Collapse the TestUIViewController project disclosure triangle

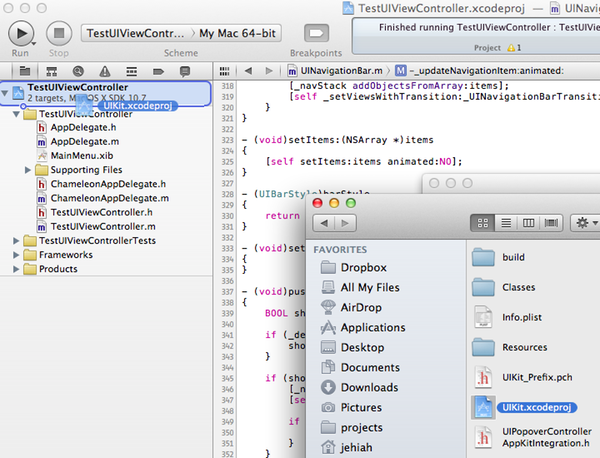click(x=5, y=93)
